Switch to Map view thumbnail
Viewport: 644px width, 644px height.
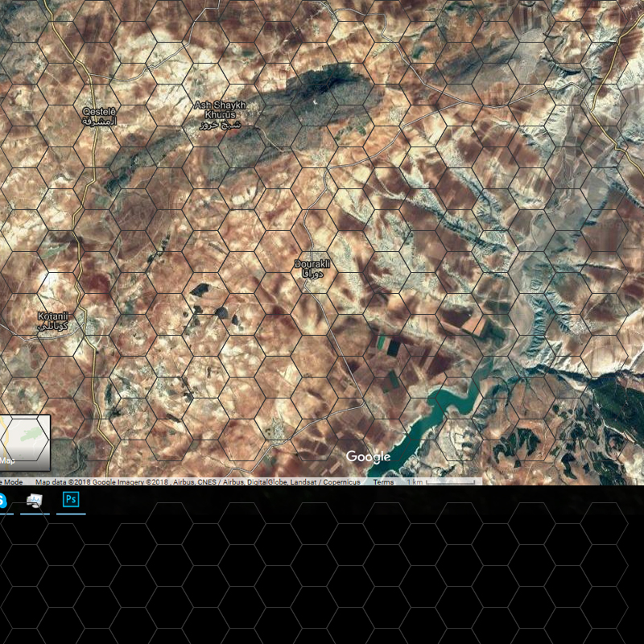click(25, 443)
